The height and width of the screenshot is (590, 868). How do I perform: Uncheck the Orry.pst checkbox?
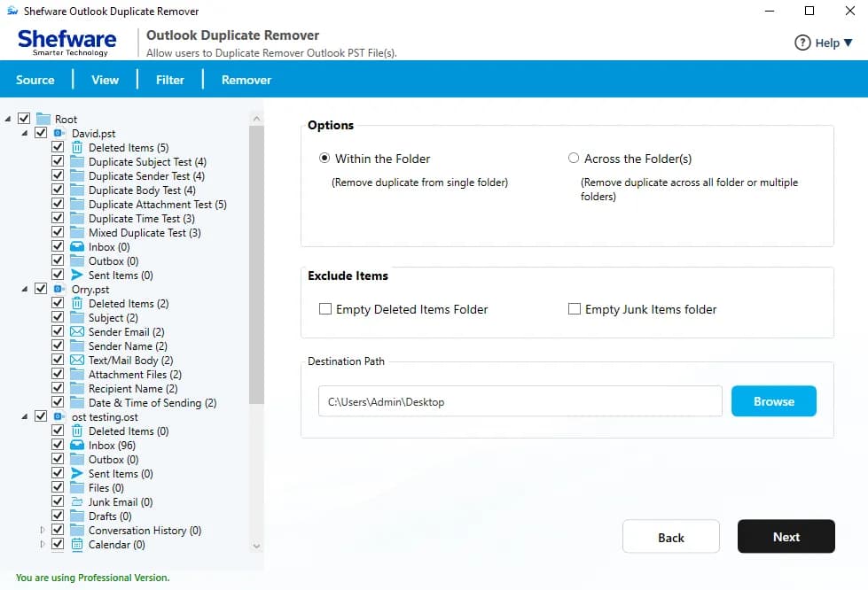tap(41, 289)
